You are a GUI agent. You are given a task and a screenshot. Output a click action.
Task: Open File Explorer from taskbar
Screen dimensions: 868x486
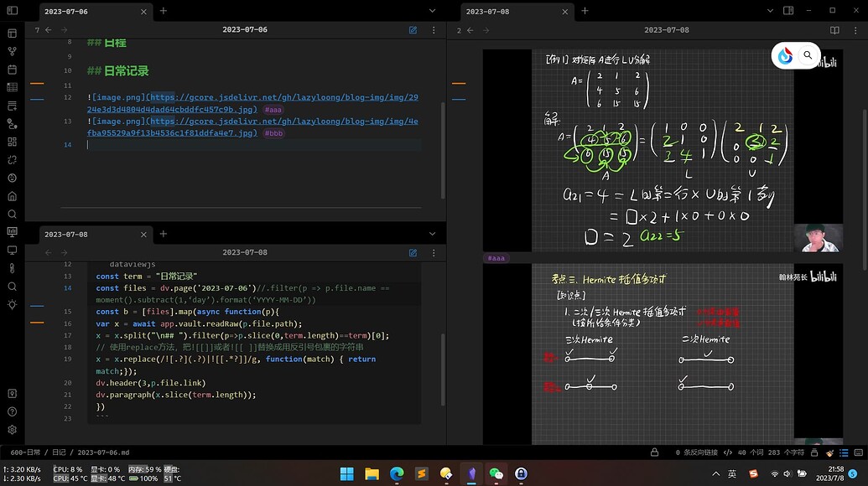pos(372,473)
